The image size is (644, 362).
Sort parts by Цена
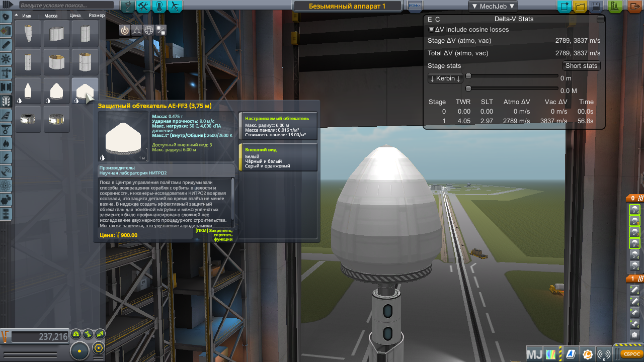75,16
